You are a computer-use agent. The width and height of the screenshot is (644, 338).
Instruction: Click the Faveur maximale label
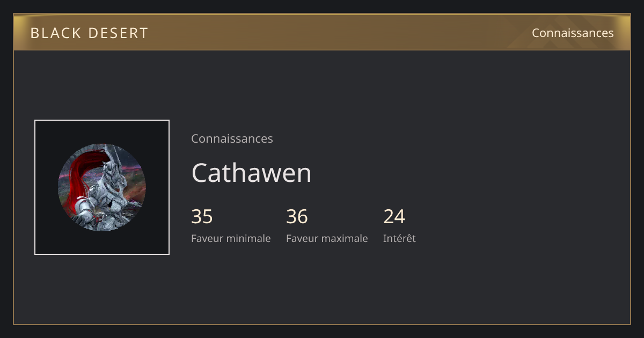click(327, 238)
